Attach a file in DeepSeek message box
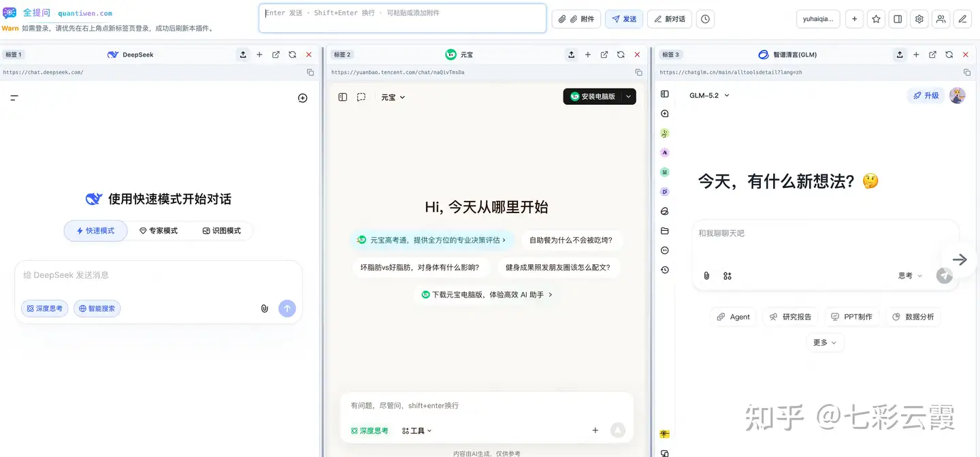 [x=265, y=309]
